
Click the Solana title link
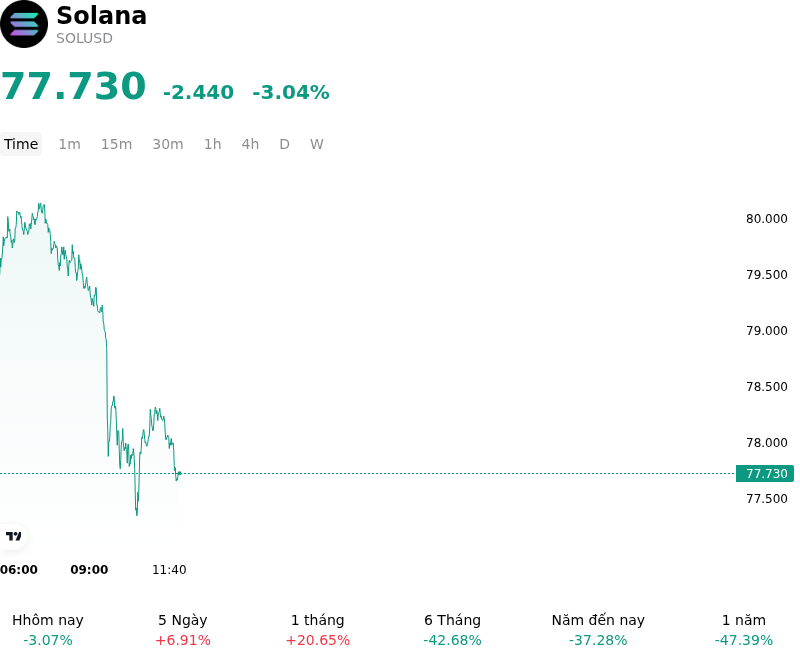point(102,16)
